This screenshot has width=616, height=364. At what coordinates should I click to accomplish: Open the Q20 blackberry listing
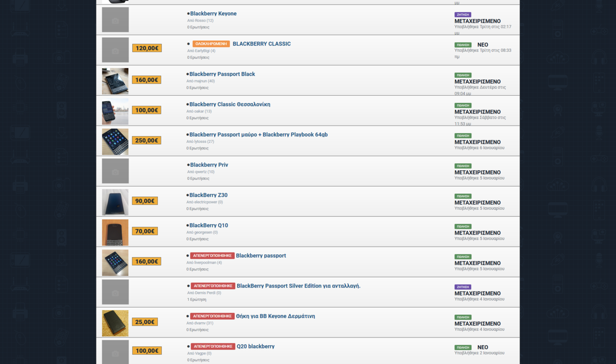pos(256,347)
